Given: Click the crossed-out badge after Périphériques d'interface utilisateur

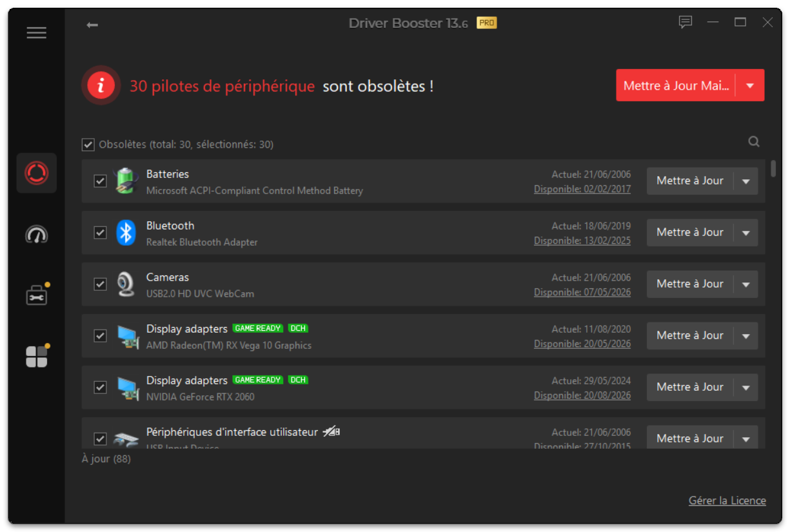Looking at the screenshot, I should tap(331, 431).
